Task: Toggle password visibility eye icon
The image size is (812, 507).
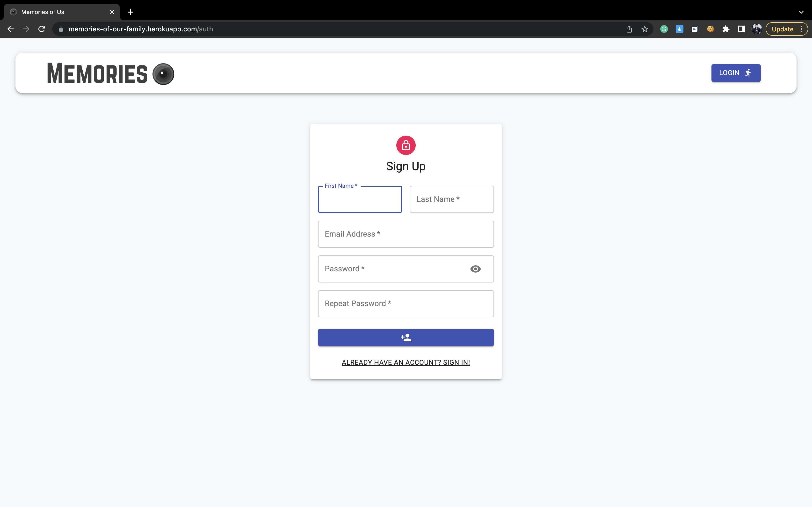Action: (475, 269)
